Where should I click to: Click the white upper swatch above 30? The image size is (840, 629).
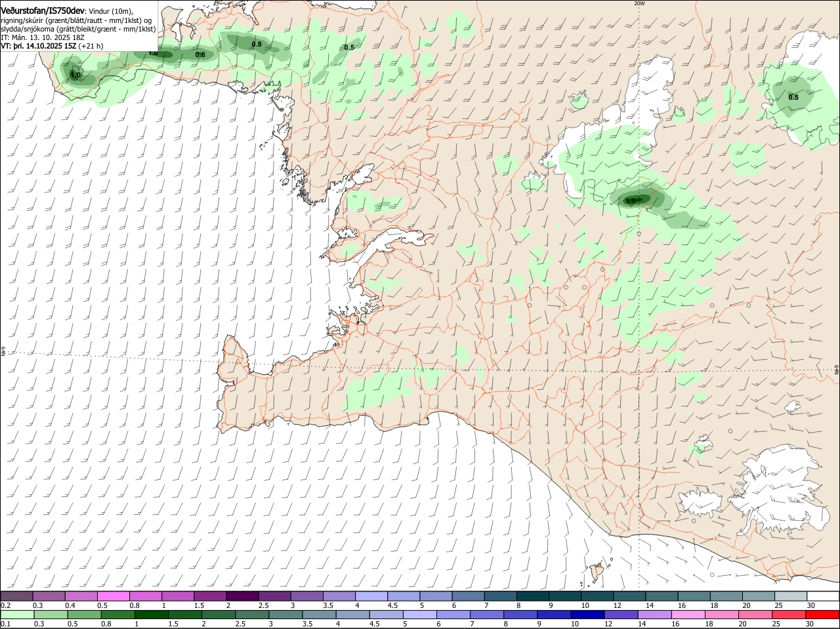coord(823,596)
